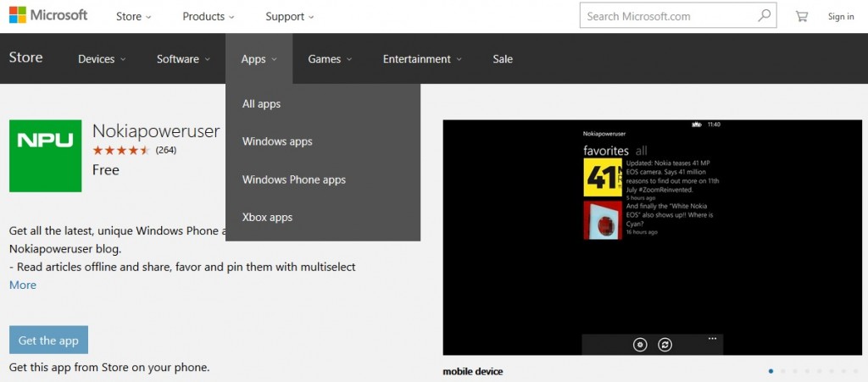Click the 41 MP yellow thumbnail
Screen dimensions: 868x382
click(x=603, y=178)
